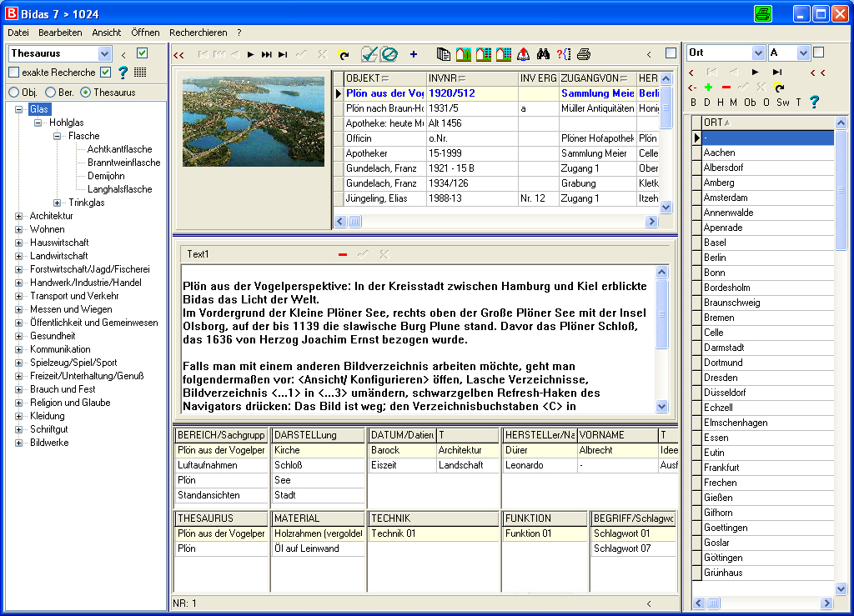Go to next entry in Ort navigator
854x616 pixels.
coord(756,72)
